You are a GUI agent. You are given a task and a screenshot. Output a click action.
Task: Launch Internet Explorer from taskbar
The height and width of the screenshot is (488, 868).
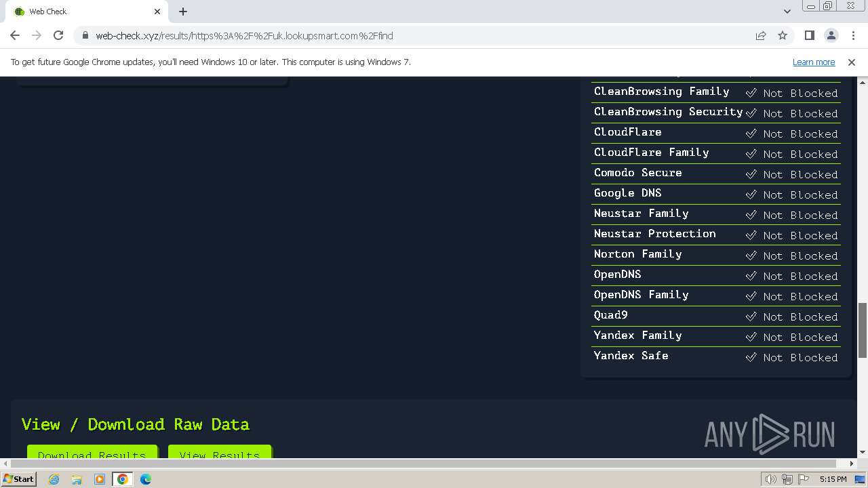tap(54, 479)
